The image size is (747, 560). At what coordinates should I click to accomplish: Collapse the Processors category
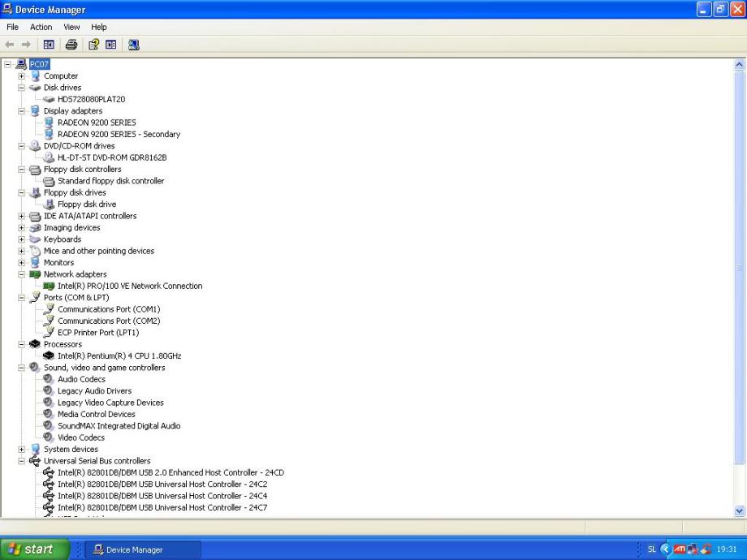coord(21,344)
